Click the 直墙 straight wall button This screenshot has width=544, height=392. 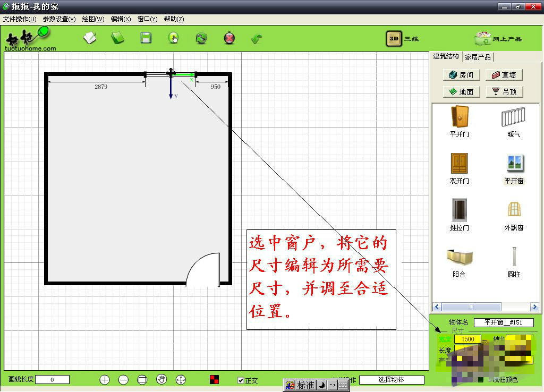coord(504,75)
